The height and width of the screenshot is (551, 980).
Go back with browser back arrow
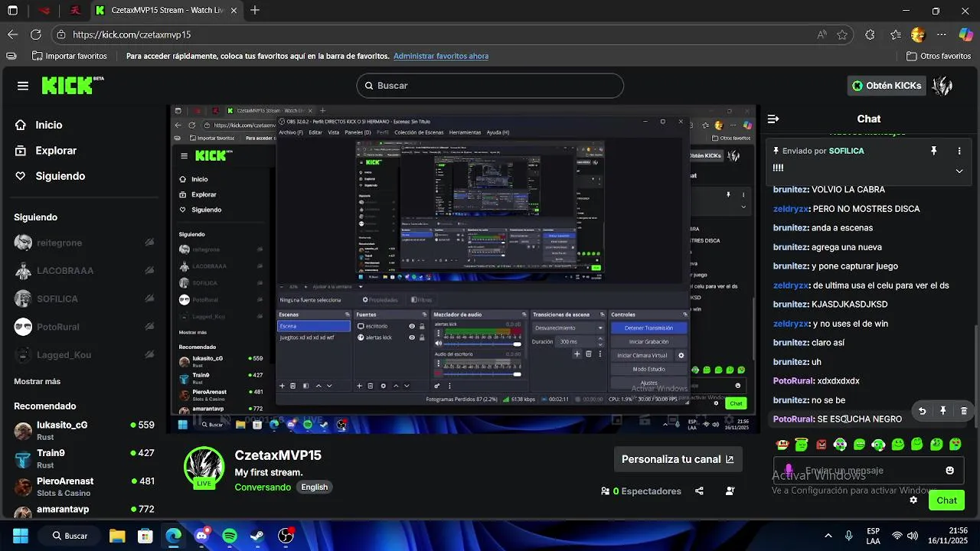pyautogui.click(x=12, y=34)
